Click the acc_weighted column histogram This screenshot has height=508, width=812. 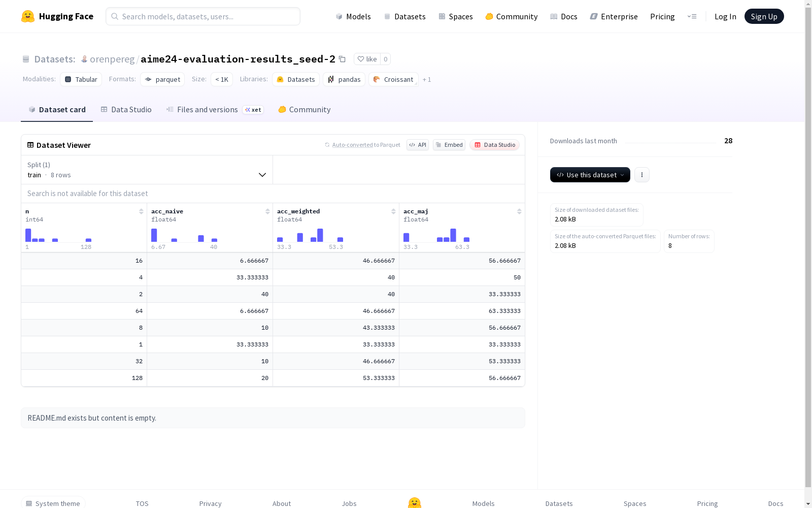(310, 235)
